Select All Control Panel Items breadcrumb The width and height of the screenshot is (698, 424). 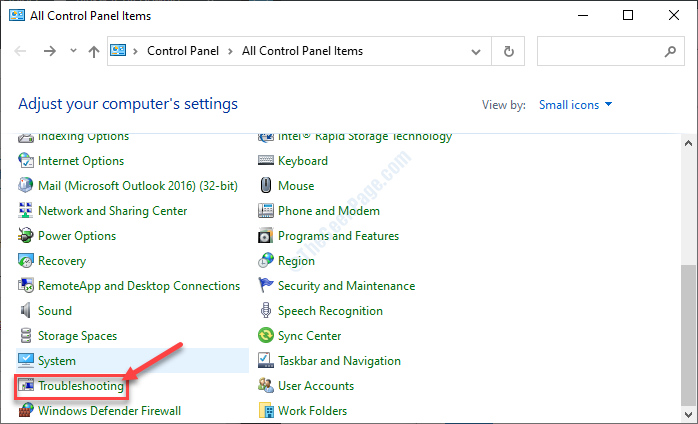pos(302,51)
